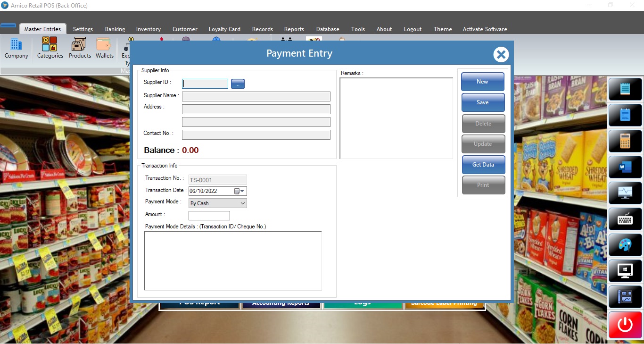Click the New button

click(483, 82)
